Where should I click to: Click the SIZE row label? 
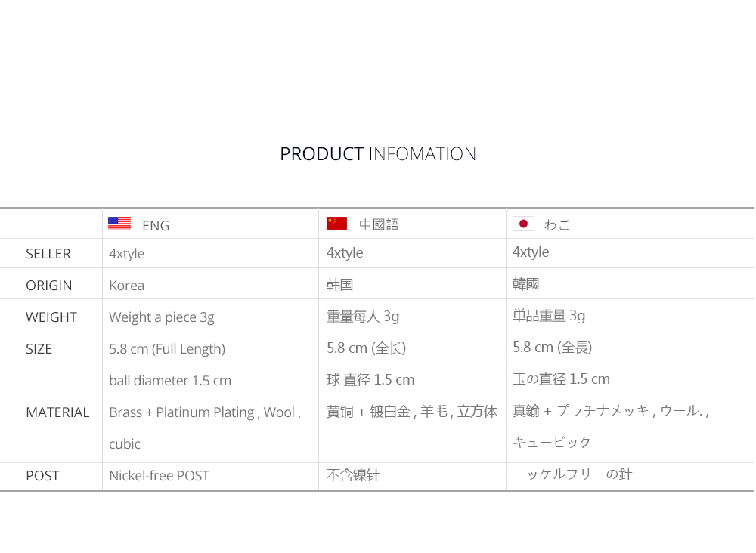coord(39,349)
